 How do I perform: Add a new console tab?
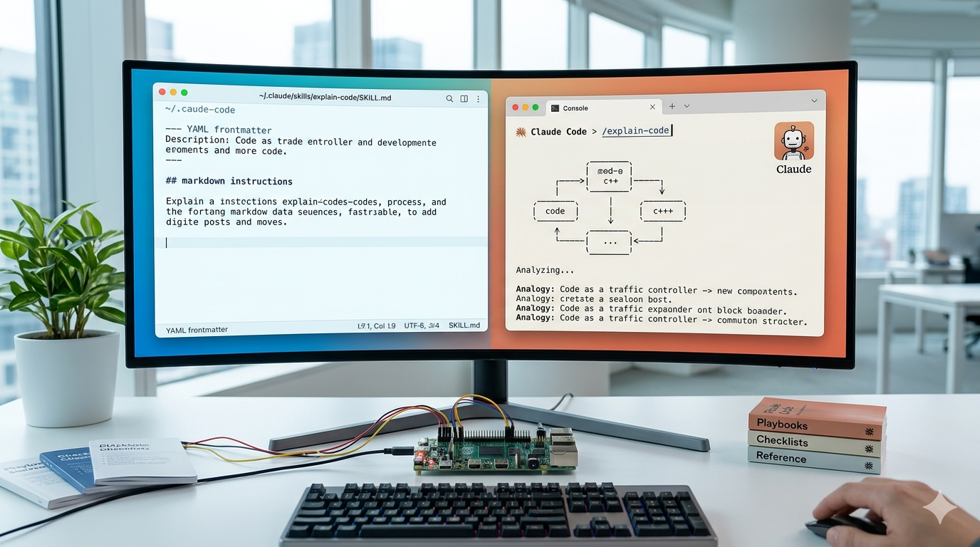coord(672,107)
